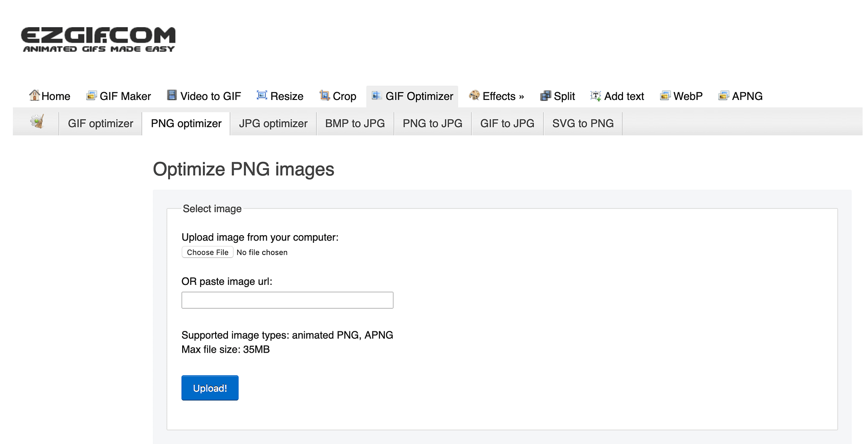Click the GIF Optimizer icon
Image resolution: width=868 pixels, height=444 pixels.
[x=377, y=95]
